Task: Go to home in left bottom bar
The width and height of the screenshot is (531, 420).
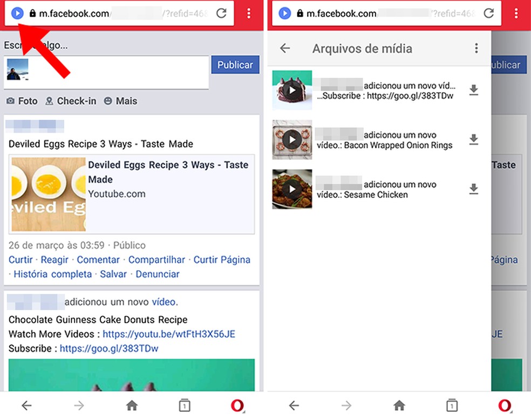Action: point(132,405)
